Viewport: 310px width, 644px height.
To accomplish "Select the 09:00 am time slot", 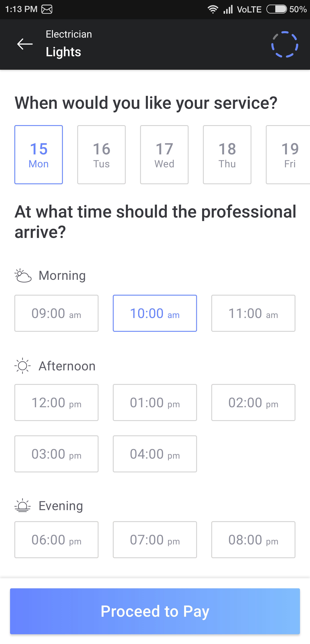I will [57, 313].
